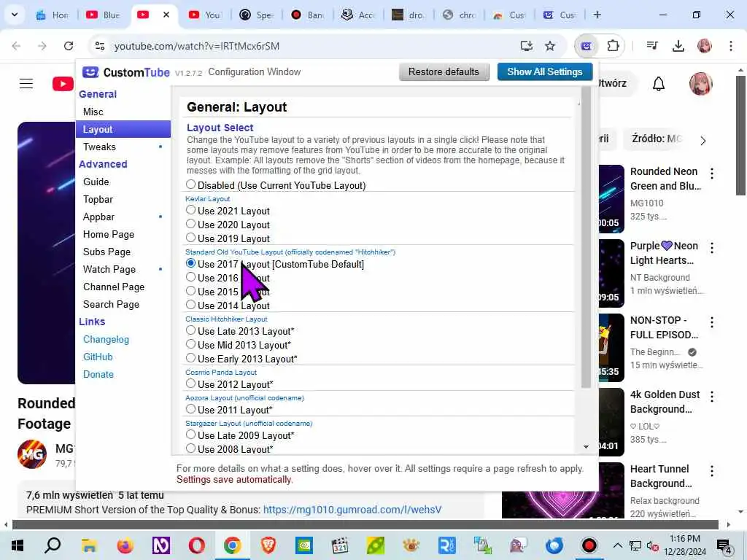Open Windows search from the taskbar
The width and height of the screenshot is (747, 560).
pos(53,545)
